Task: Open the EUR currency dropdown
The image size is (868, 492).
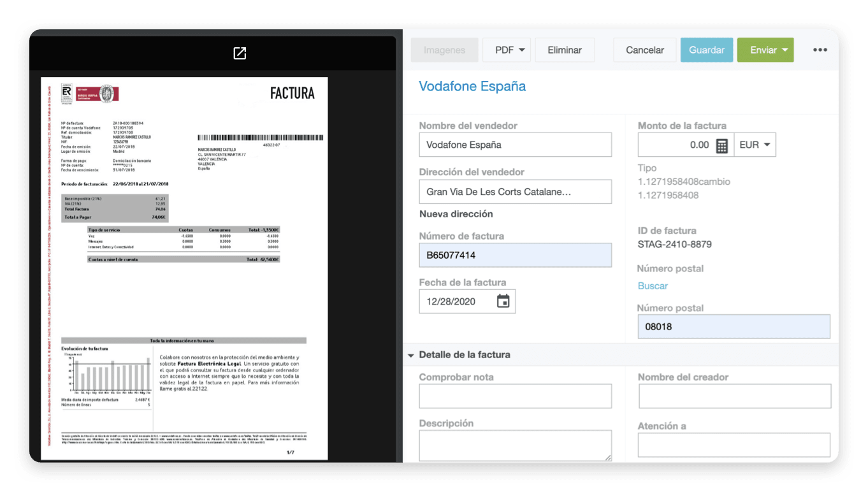Action: [755, 145]
